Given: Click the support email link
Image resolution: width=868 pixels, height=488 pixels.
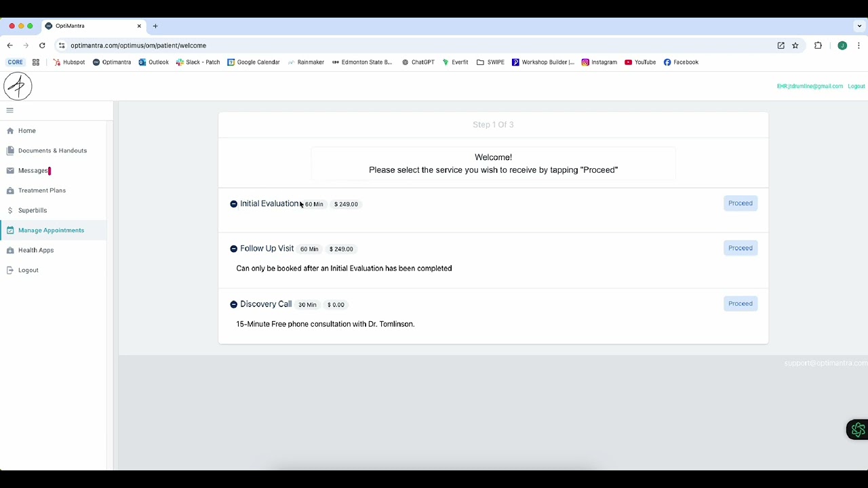Looking at the screenshot, I should [825, 363].
